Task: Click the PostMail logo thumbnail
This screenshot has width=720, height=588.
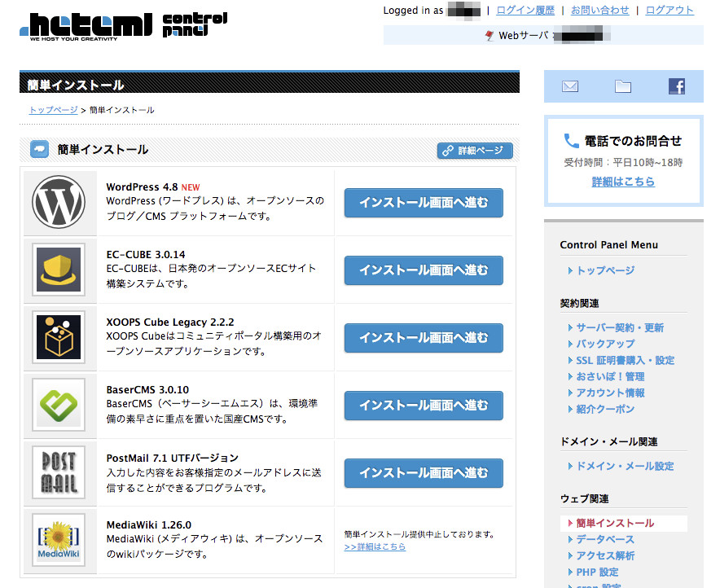Action: click(59, 472)
